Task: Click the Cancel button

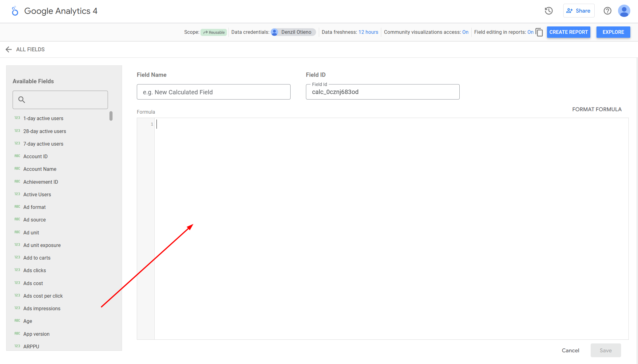Action: click(570, 350)
